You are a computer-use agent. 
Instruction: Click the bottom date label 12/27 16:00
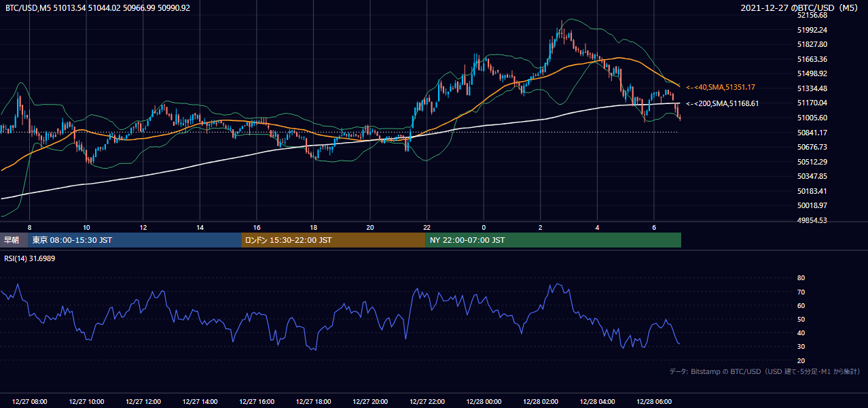(257, 402)
